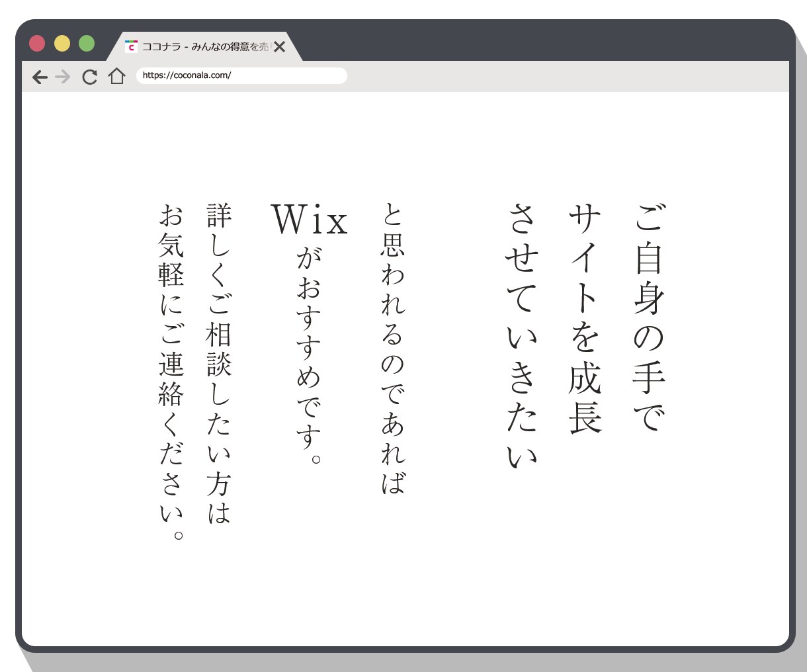807x672 pixels.
Task: Click the text と思われるのであれば
Action: point(392,348)
